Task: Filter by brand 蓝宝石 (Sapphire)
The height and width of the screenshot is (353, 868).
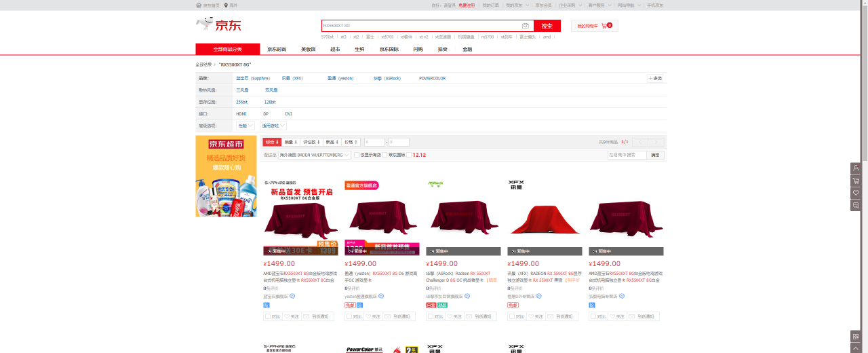Action: click(253, 78)
